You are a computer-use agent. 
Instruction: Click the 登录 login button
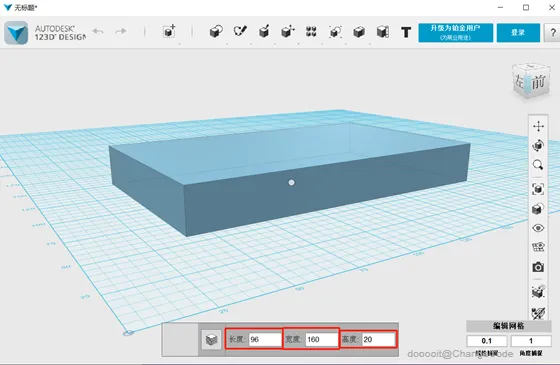coord(518,32)
